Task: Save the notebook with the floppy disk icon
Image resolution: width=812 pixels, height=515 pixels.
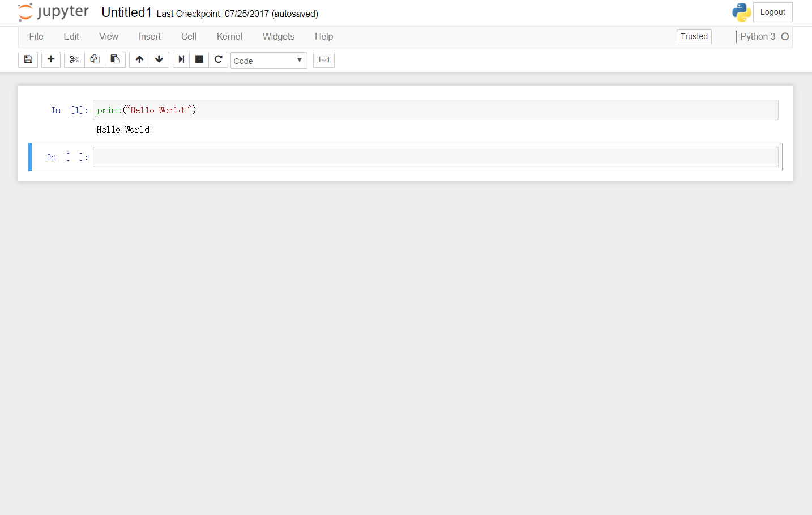Action: coord(28,59)
